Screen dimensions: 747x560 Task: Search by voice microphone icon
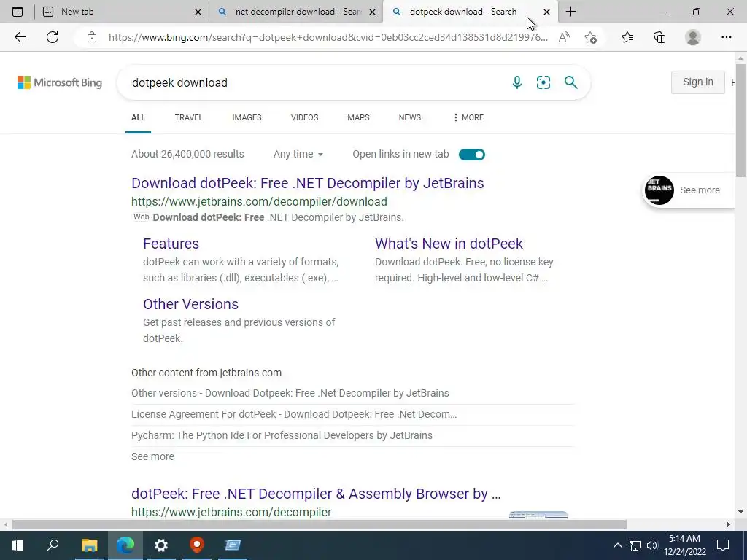click(517, 82)
